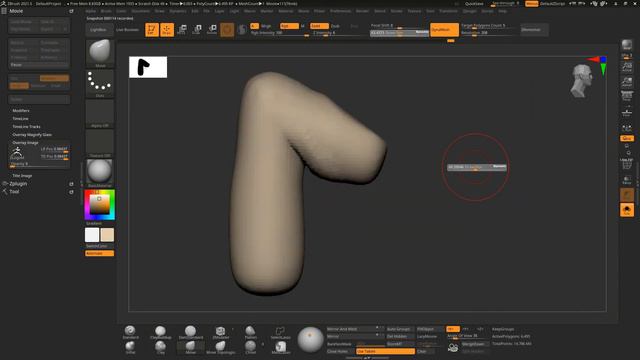Adjust the Draw Size slider

pyautogui.click(x=399, y=33)
